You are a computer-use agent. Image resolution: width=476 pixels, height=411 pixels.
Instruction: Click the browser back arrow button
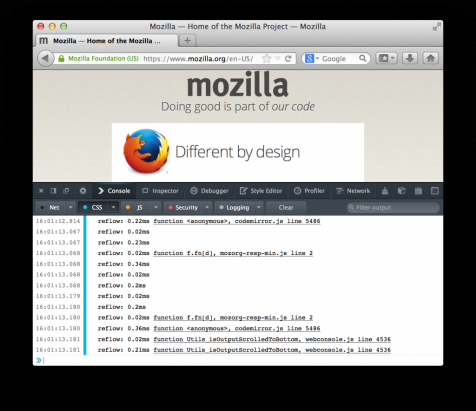click(45, 59)
